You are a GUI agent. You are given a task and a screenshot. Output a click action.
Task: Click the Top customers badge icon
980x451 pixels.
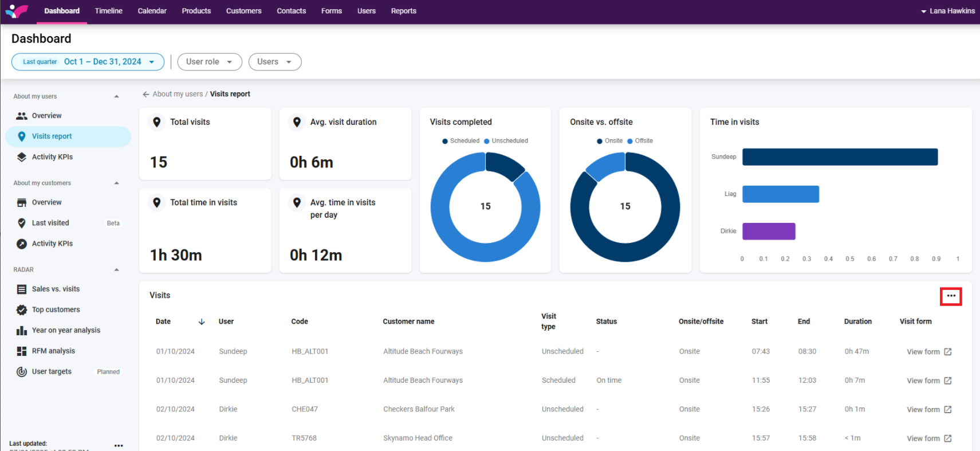(22, 310)
